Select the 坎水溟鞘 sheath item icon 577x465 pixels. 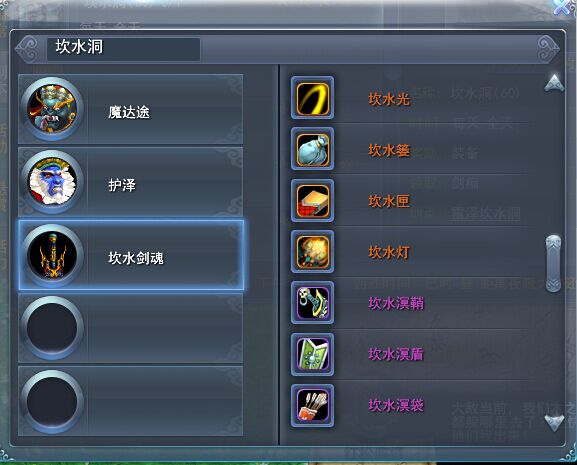click(312, 303)
